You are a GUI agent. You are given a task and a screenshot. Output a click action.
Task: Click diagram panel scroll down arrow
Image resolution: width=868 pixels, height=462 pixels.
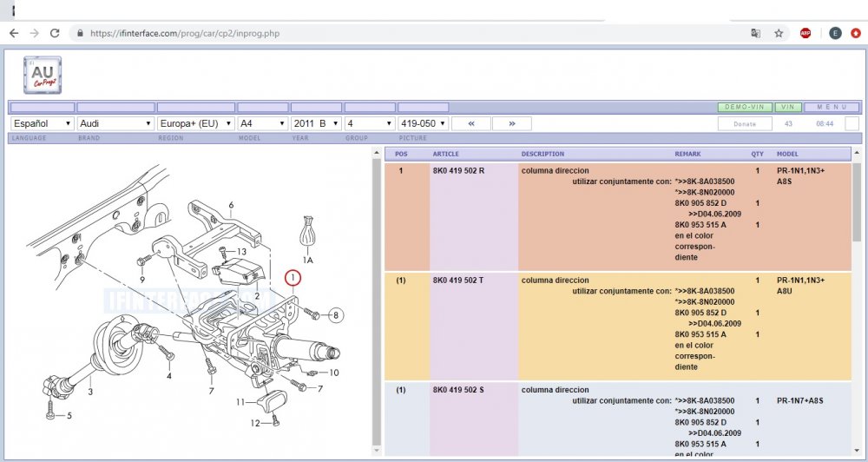[x=377, y=451]
